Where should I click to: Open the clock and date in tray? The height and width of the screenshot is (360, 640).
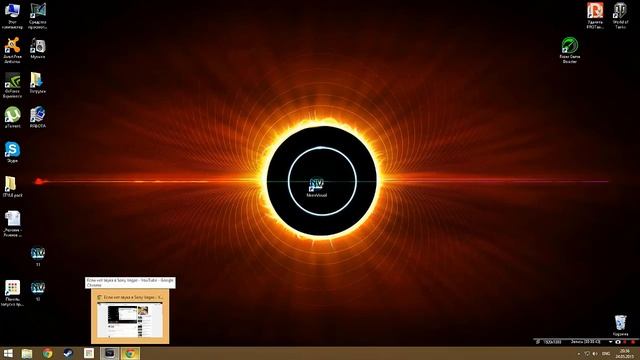click(x=624, y=353)
